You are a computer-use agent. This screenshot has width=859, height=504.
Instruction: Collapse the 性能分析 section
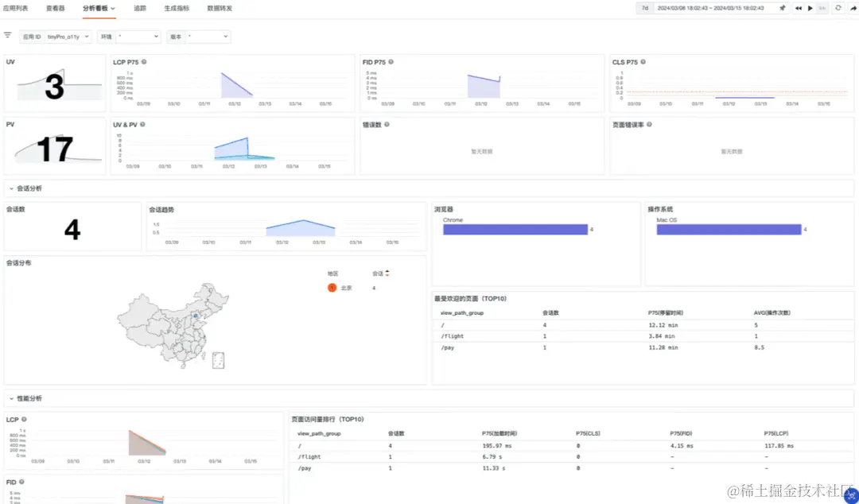pos(11,398)
